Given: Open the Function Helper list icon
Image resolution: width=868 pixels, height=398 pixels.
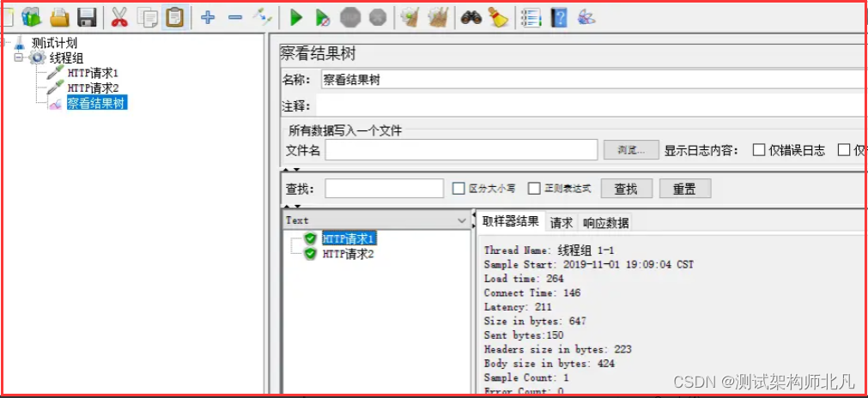Looking at the screenshot, I should 531,18.
